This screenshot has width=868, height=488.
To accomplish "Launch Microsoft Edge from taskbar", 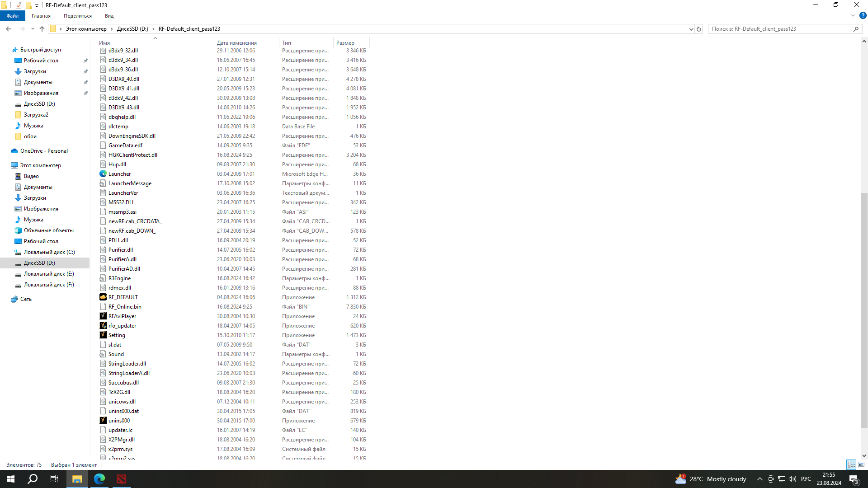I will coord(99,479).
